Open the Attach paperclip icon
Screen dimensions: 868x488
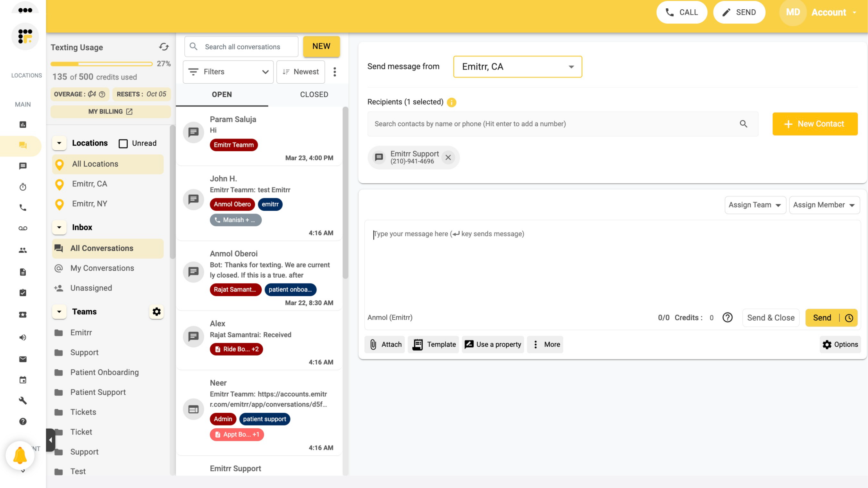[374, 344]
